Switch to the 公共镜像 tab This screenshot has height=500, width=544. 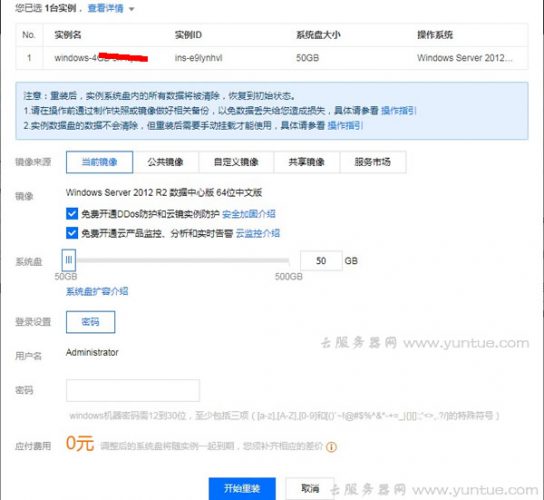click(x=165, y=162)
